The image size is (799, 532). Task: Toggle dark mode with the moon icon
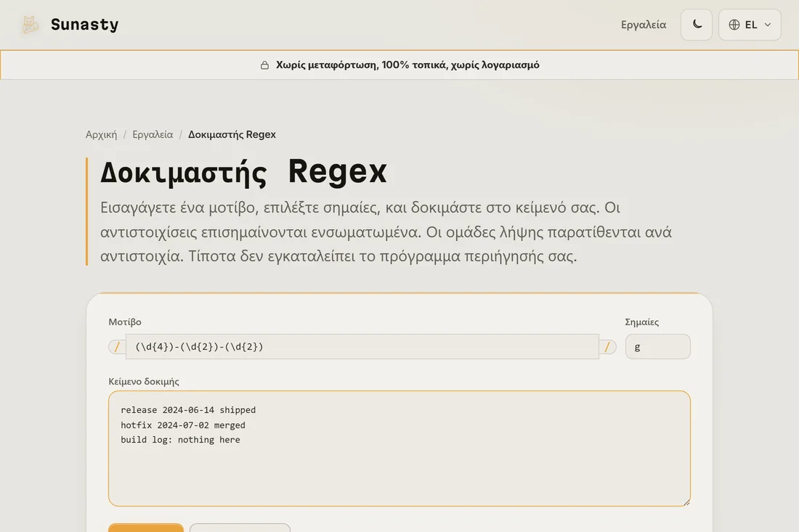(x=697, y=25)
